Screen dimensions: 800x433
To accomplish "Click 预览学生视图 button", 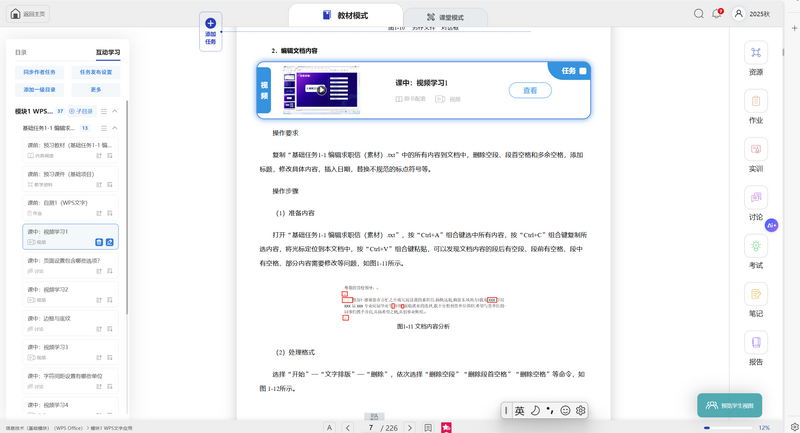I will (x=730, y=405).
